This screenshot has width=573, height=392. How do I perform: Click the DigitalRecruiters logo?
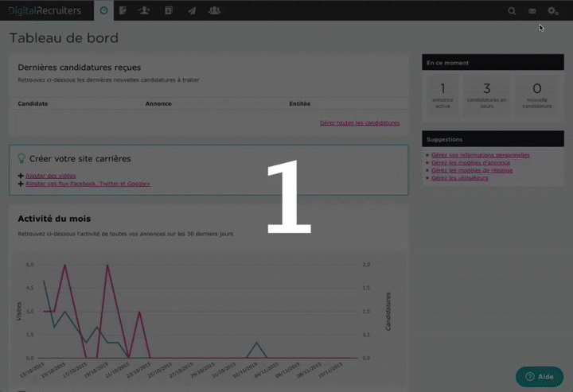45,10
